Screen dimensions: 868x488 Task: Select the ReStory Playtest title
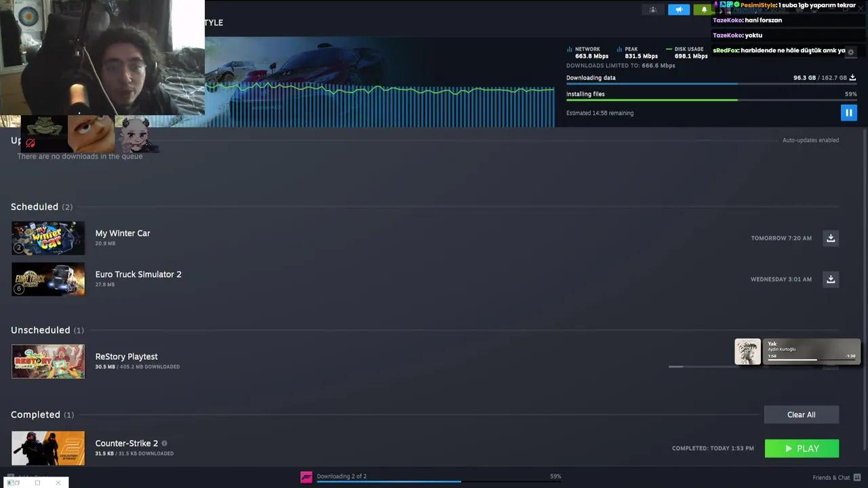point(126,357)
